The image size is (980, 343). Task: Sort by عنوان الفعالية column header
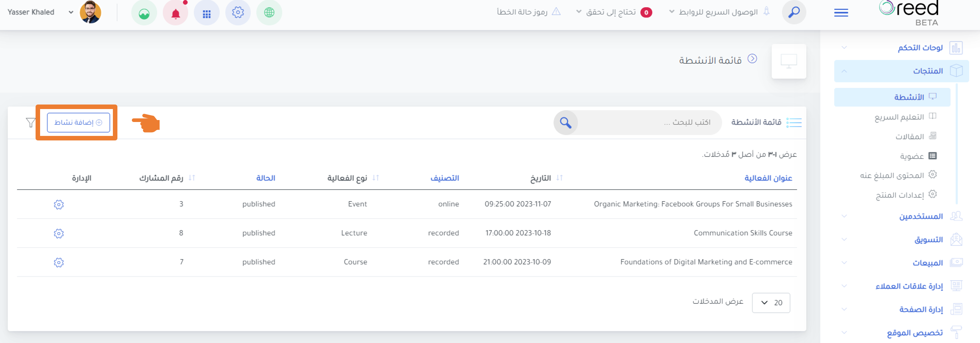click(x=768, y=178)
